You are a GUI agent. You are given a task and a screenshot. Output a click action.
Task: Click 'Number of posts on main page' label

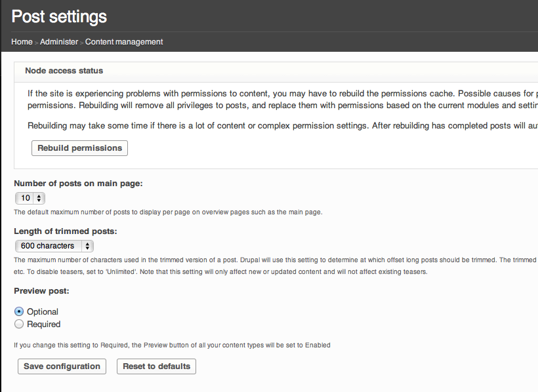click(x=78, y=184)
